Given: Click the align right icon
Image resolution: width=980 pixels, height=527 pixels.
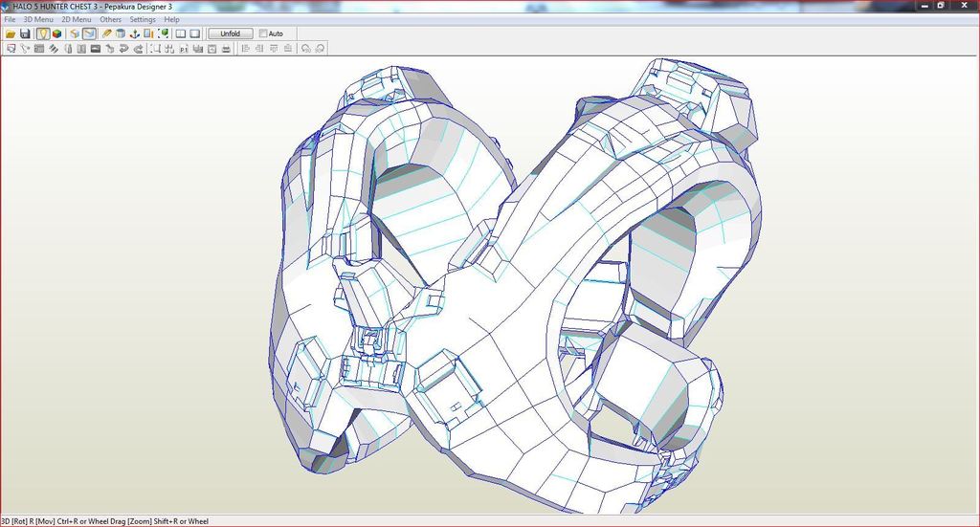Looking at the screenshot, I should (x=259, y=49).
